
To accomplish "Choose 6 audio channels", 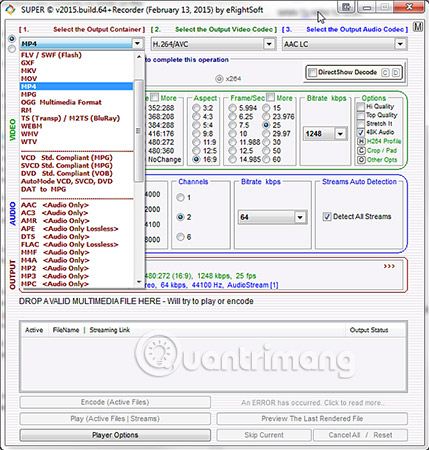I will coord(180,237).
